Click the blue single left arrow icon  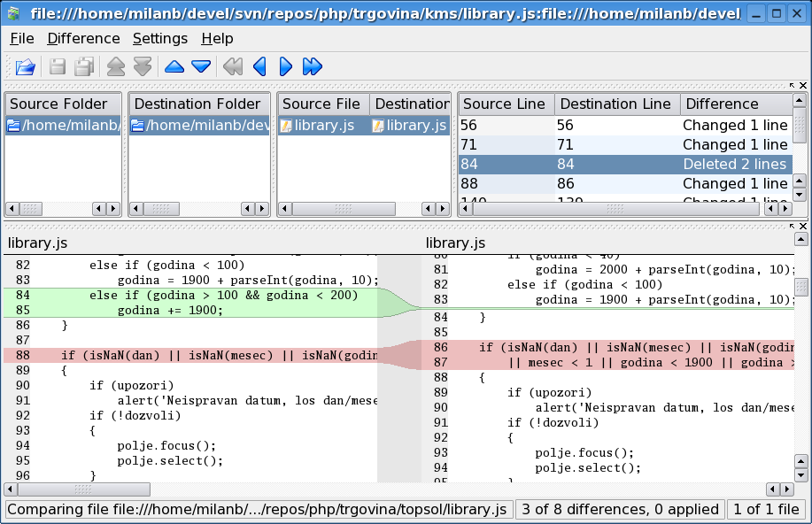coord(259,66)
